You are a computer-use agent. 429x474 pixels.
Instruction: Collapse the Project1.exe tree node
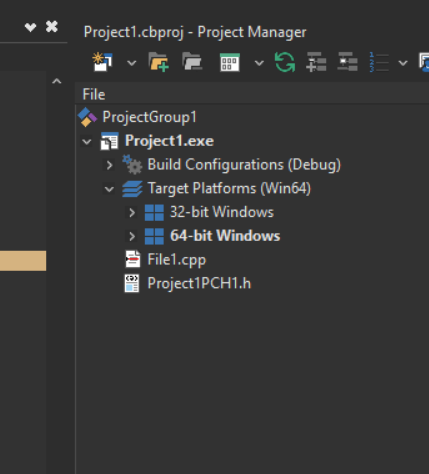[87, 142]
